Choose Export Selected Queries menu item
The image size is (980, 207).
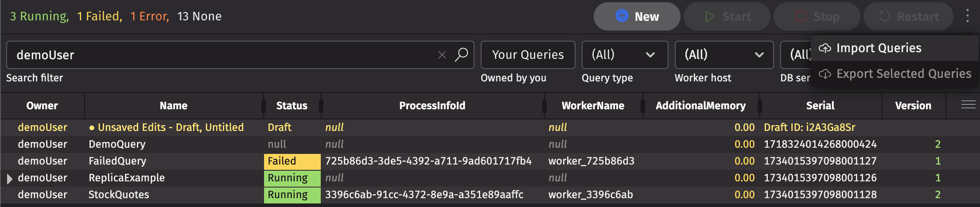coord(903,74)
